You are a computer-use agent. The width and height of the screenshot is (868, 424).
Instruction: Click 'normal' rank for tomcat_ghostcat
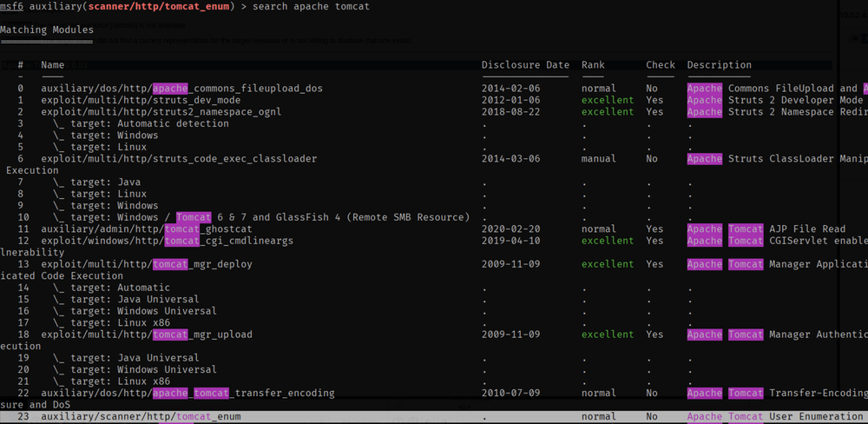(599, 229)
